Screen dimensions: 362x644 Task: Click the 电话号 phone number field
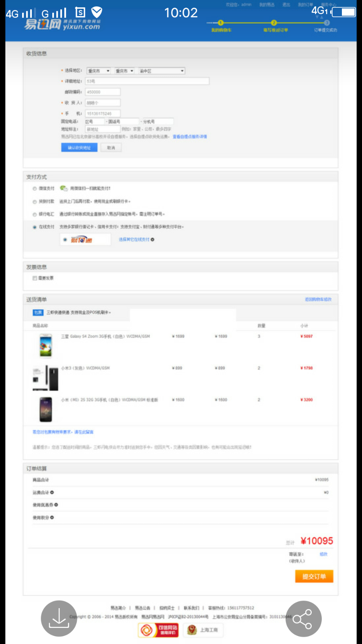[123, 122]
